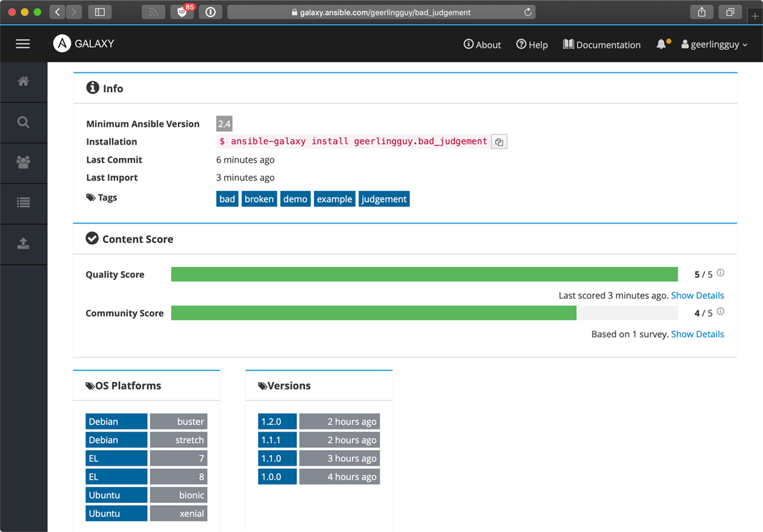Click version 1.1.1 entry
Screen dimensions: 763x532
tap(319, 440)
